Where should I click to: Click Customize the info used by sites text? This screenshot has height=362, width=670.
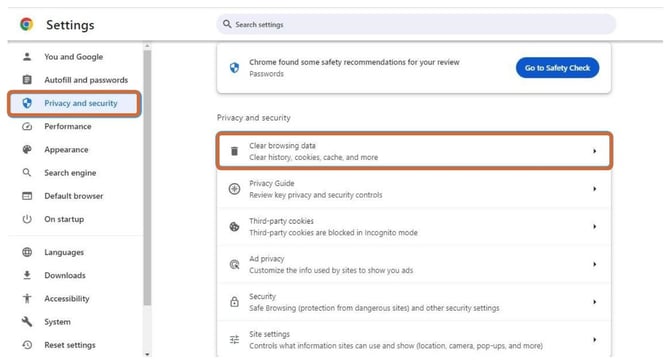(x=331, y=270)
